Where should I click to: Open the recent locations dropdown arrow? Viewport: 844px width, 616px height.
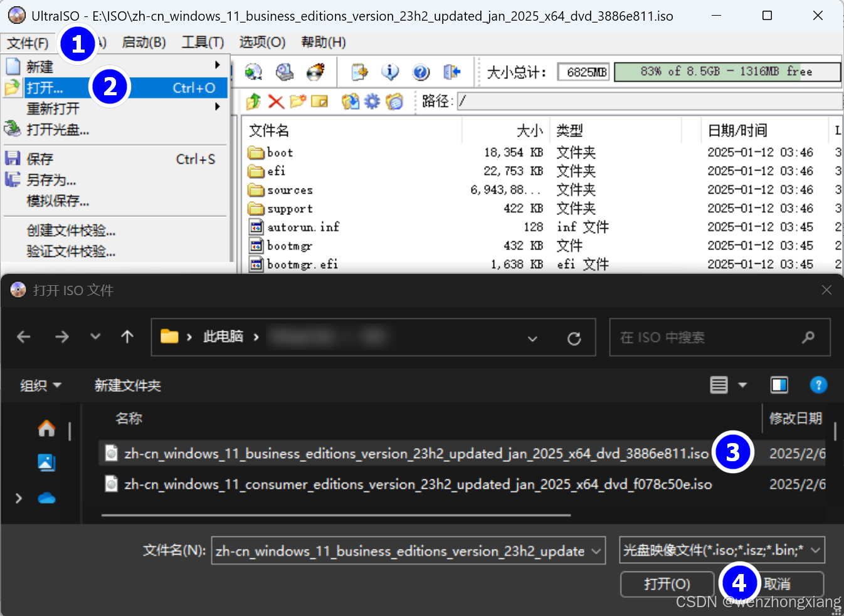pos(95,337)
